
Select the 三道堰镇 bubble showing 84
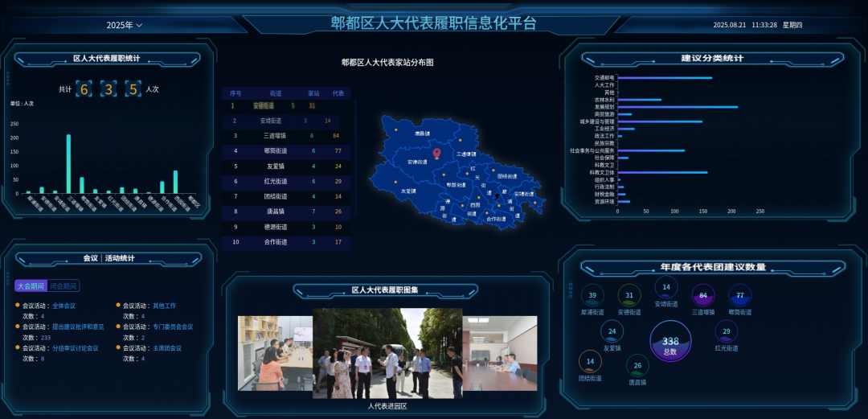point(703,296)
